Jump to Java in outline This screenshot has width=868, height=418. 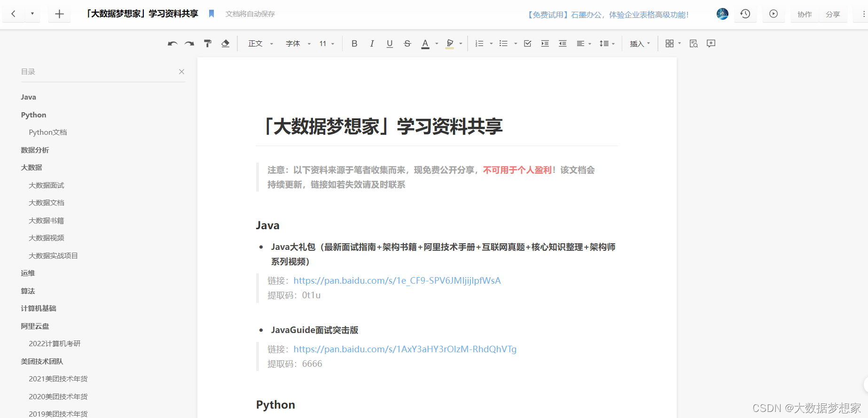click(28, 97)
